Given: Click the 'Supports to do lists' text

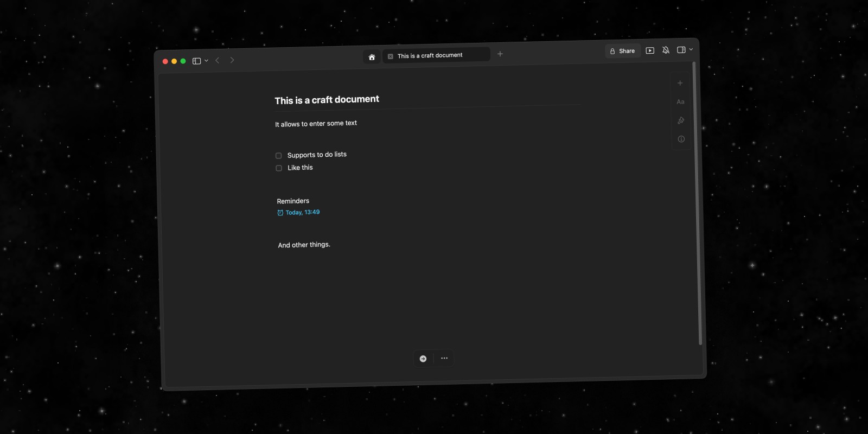Looking at the screenshot, I should pyautogui.click(x=317, y=155).
